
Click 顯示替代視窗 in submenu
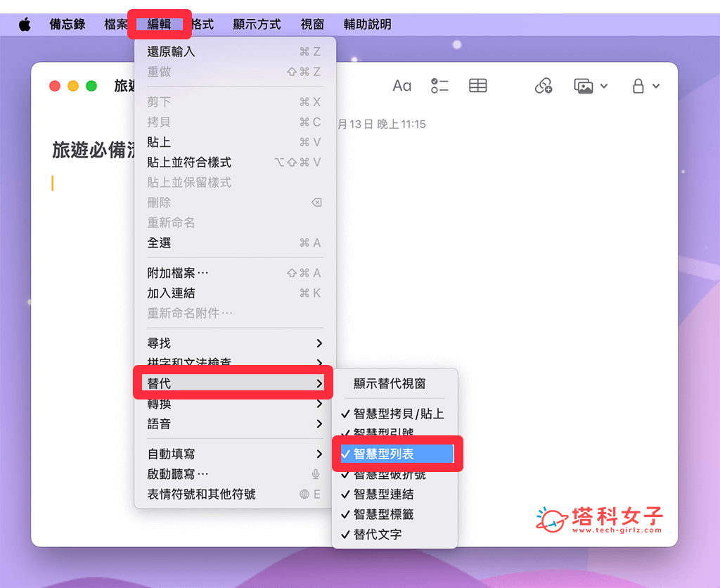(394, 383)
